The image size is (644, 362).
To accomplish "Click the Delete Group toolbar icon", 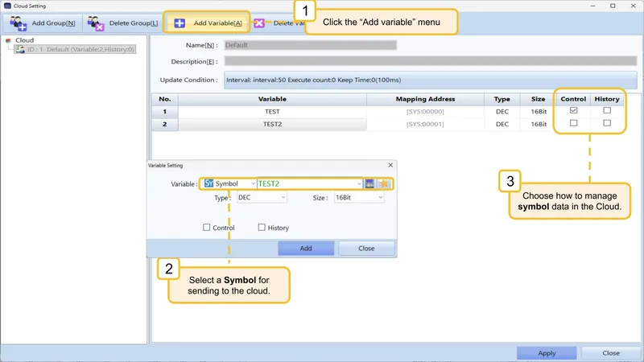I will 95,23.
